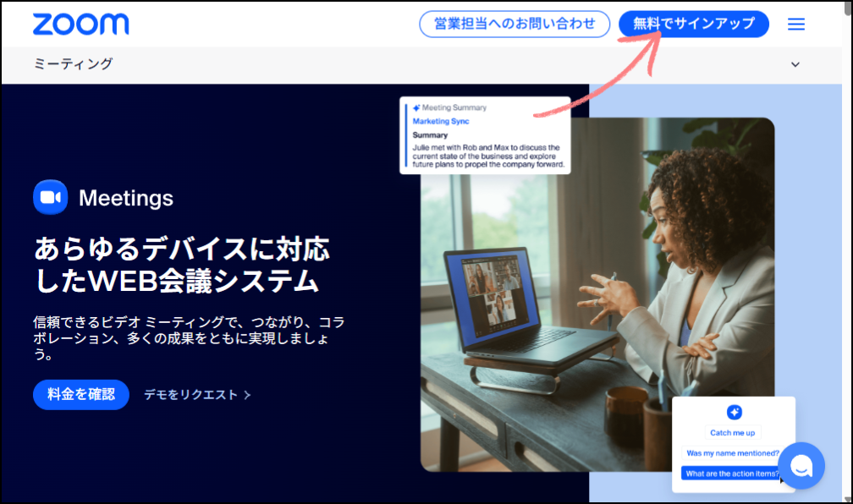
Task: Click the Zoom logo
Action: pos(80,25)
